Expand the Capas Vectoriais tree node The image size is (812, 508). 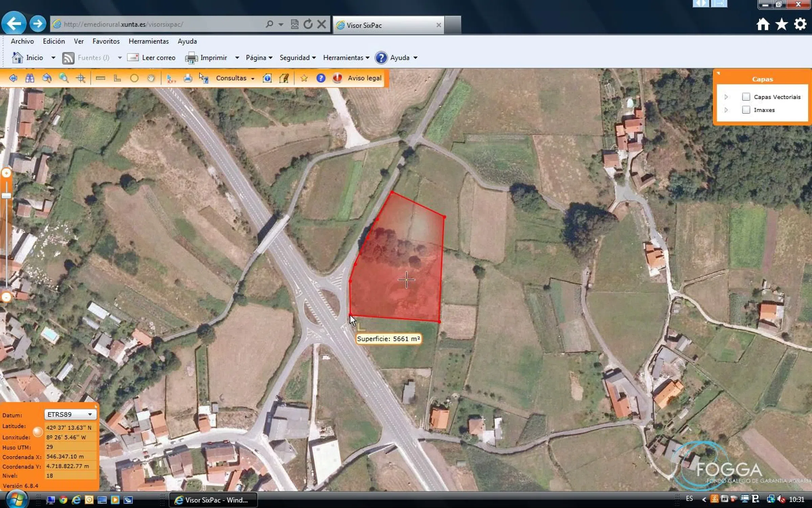tap(726, 97)
